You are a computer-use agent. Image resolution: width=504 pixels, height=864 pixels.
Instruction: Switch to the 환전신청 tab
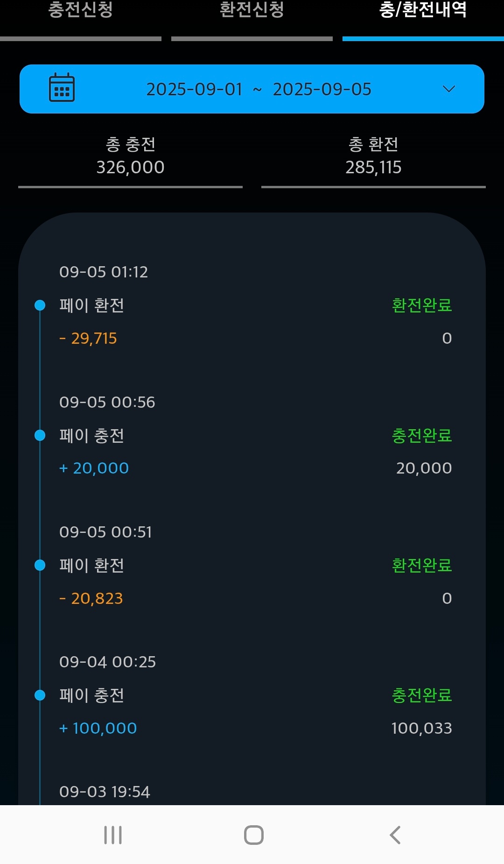pos(252,10)
